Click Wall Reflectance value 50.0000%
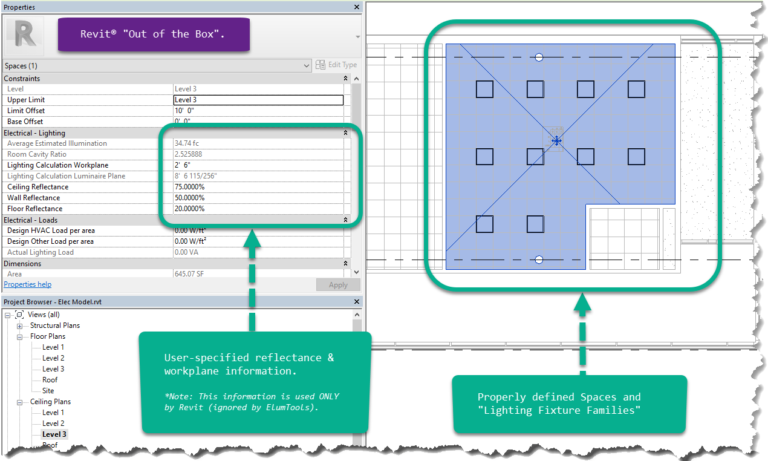Screen dimensions: 768x461 pos(190,198)
